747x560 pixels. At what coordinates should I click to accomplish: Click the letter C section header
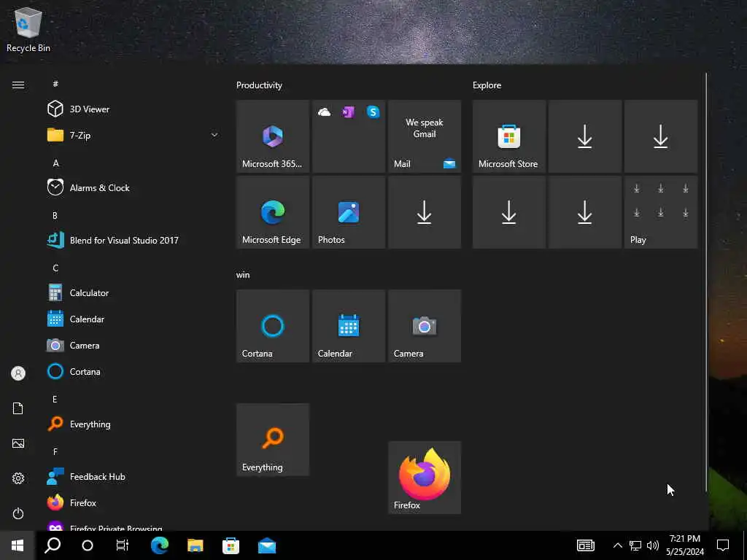[55, 268]
